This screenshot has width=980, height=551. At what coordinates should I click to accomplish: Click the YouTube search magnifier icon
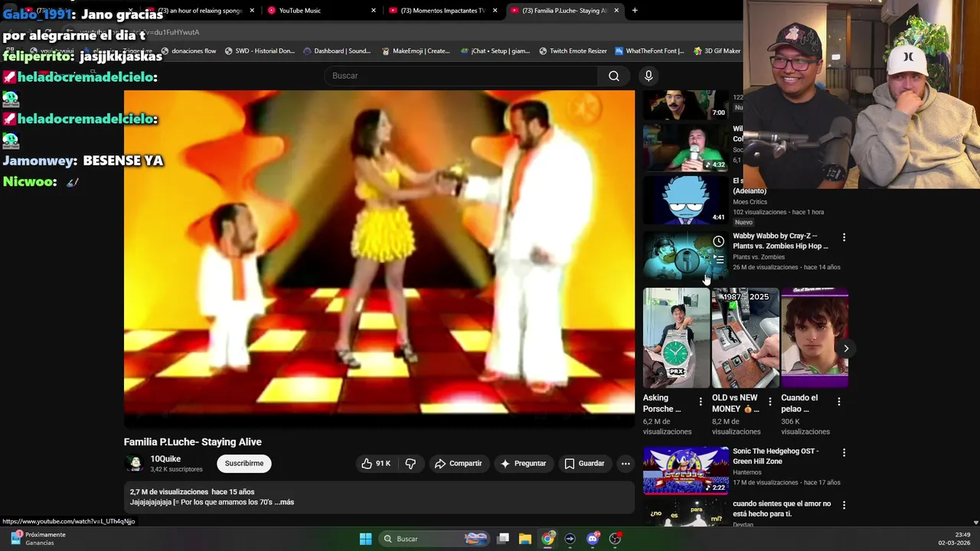(x=614, y=76)
